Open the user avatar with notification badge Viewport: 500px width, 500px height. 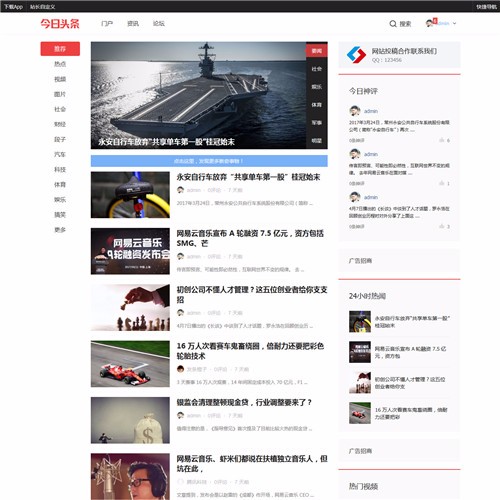431,23
